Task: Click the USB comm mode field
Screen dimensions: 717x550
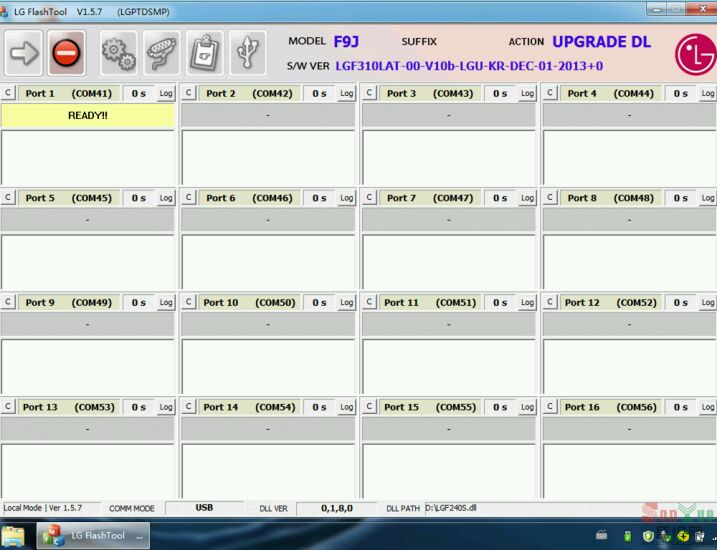Action: pos(204,508)
